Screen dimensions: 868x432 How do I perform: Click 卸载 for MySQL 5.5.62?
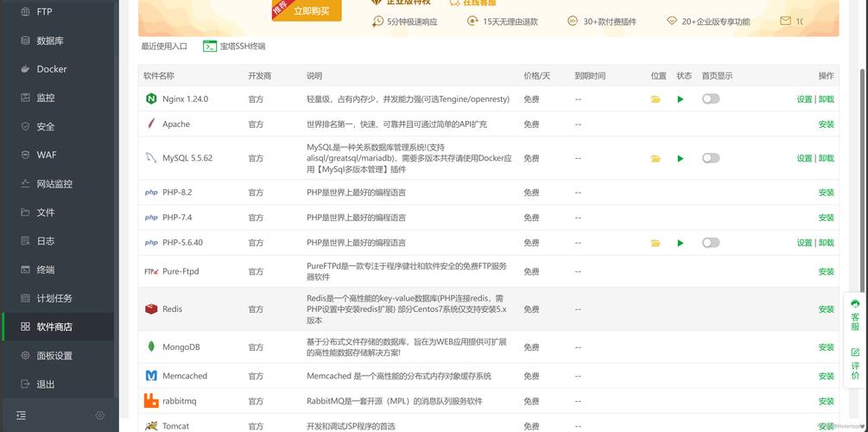coord(827,158)
